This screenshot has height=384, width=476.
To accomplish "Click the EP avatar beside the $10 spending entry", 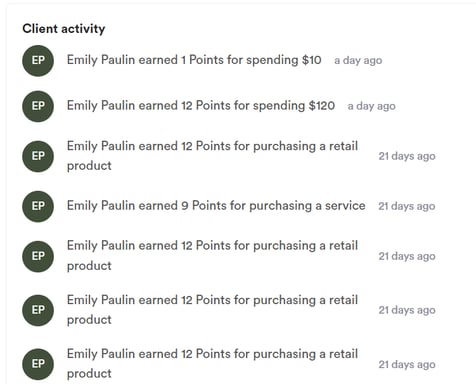I will pos(38,61).
